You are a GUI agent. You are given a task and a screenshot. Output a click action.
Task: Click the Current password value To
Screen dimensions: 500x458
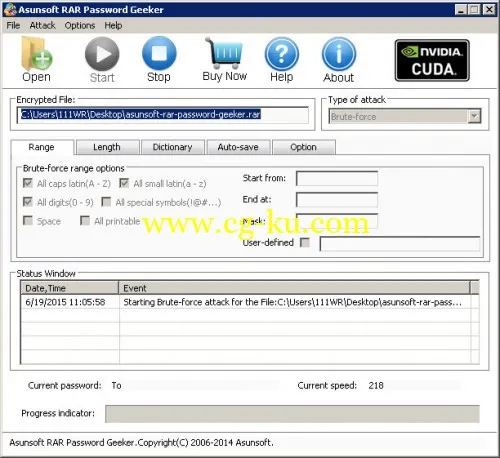coord(116,385)
